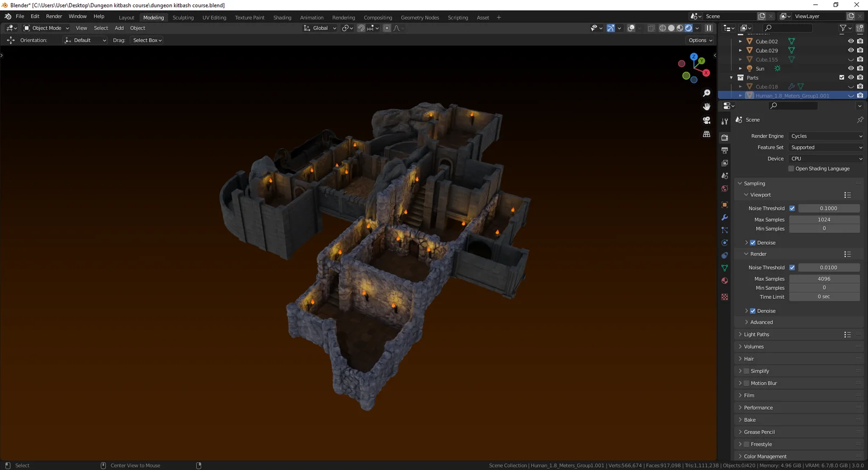The width and height of the screenshot is (868, 470).
Task: Open the Tool properties tab
Action: pyautogui.click(x=725, y=122)
